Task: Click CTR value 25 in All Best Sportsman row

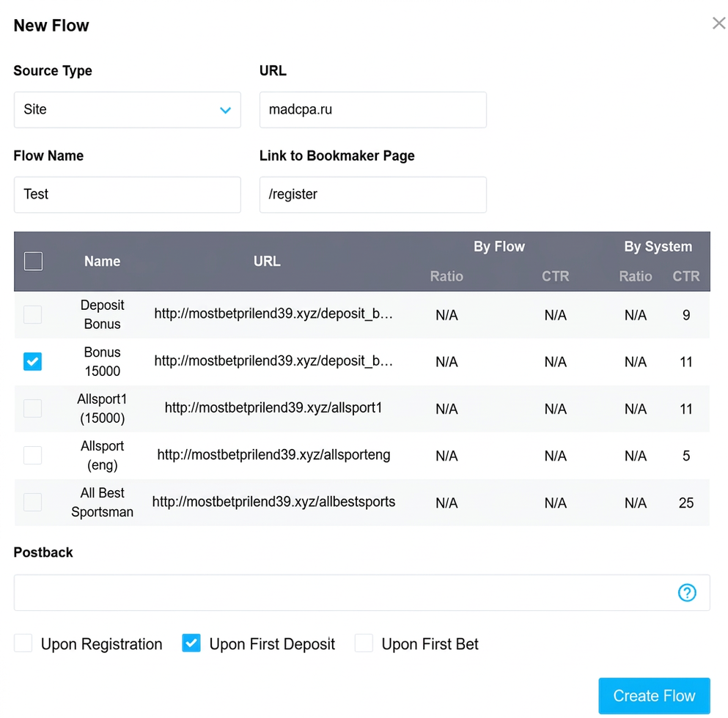Action: 686,503
